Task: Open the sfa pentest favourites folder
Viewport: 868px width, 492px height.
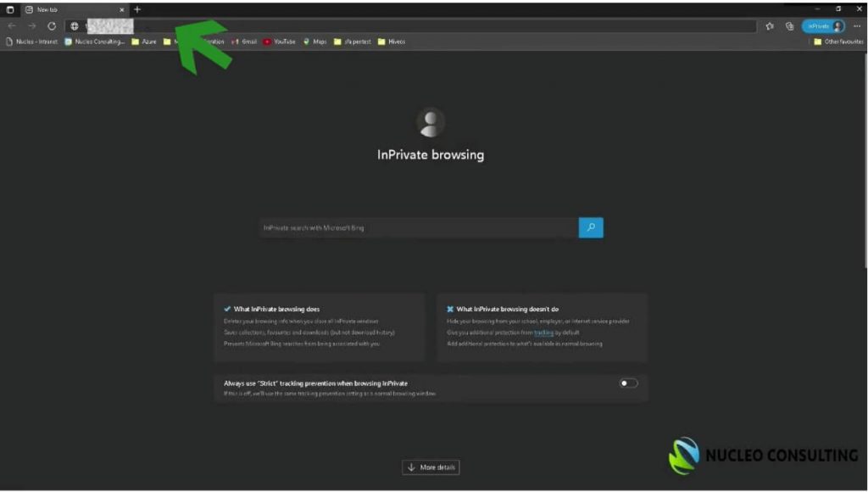Action: tap(353, 42)
